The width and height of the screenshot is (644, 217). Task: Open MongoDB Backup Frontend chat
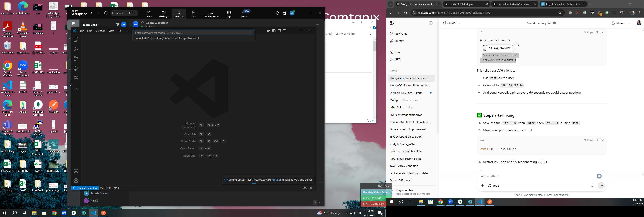pyautogui.click(x=410, y=85)
